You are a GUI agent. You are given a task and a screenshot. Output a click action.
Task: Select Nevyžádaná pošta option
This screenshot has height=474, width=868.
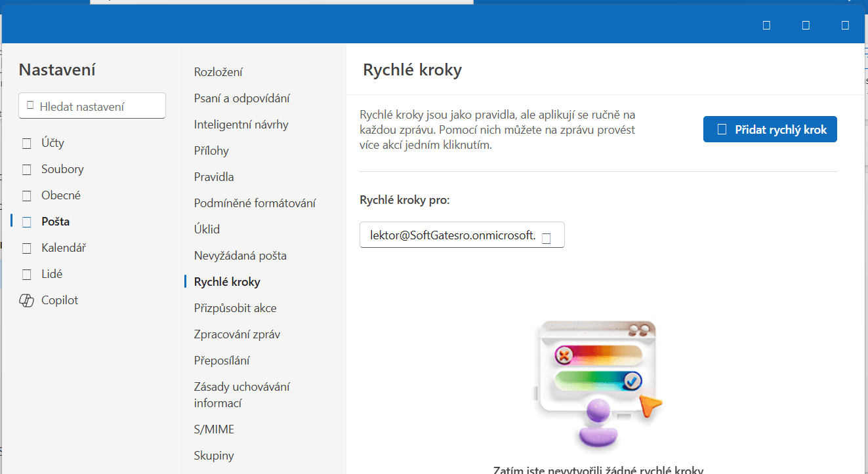[x=240, y=256]
